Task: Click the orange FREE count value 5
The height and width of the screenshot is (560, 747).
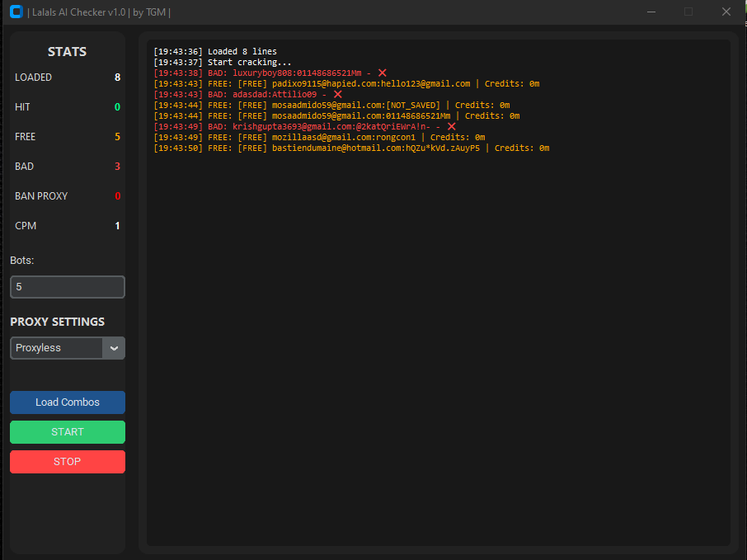Action: coord(118,137)
